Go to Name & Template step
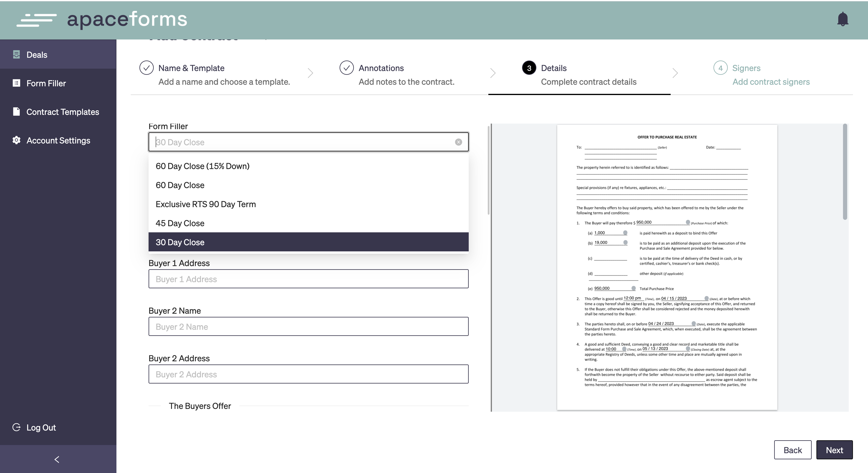Screen dimensions: 868x473 click(191, 68)
